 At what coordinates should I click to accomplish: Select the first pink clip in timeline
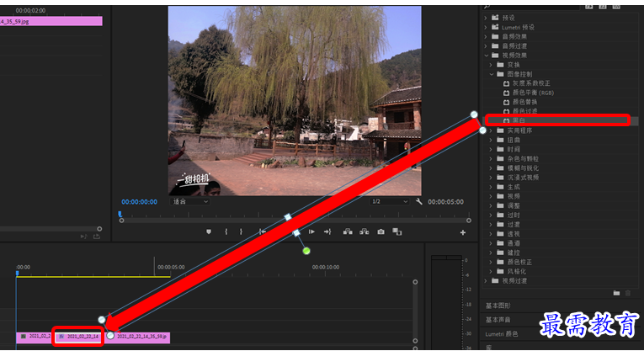point(34,337)
